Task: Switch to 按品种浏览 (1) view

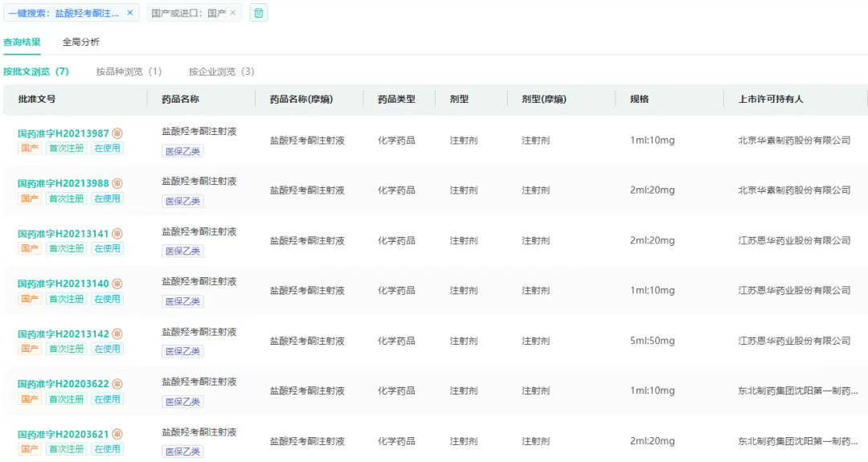Action: point(129,72)
